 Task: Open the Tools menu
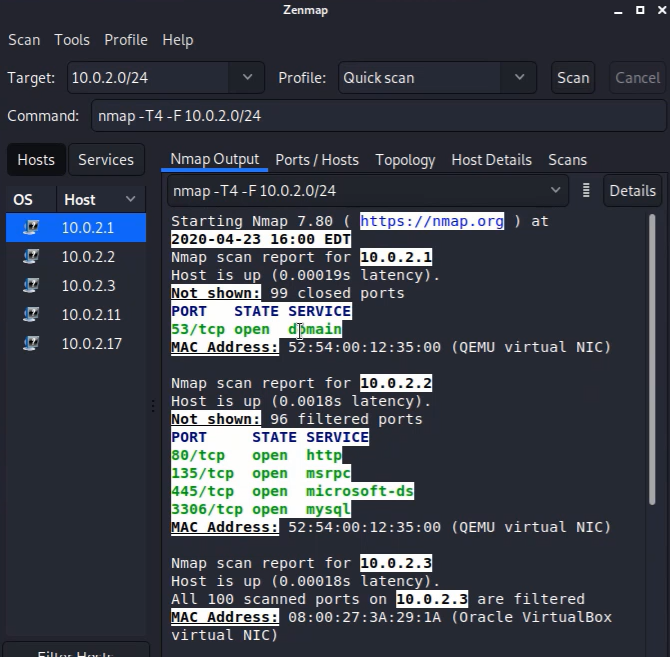pyautogui.click(x=72, y=40)
